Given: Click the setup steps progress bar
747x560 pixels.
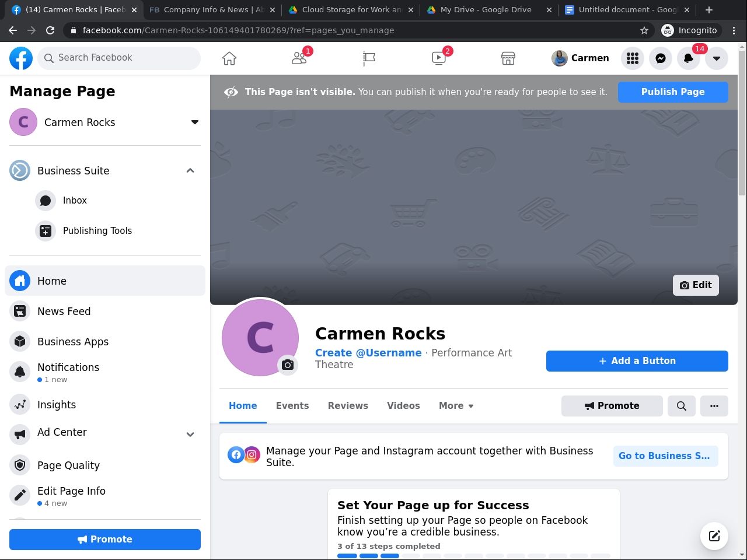Looking at the screenshot, I should pos(474,556).
